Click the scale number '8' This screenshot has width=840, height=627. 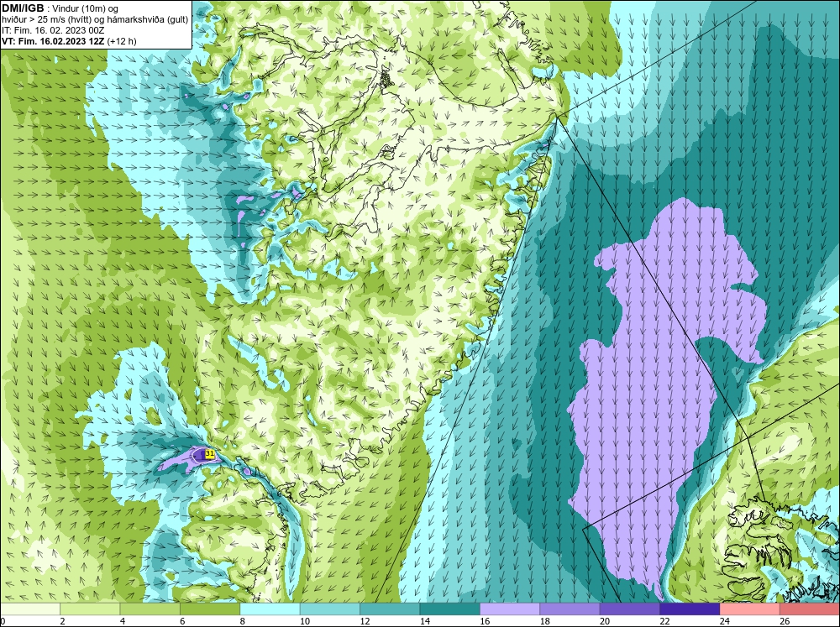pos(243,621)
